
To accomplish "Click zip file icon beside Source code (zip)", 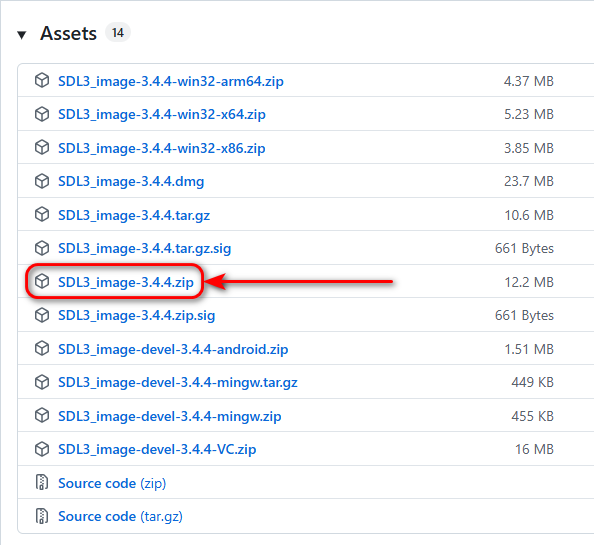I will tap(42, 482).
